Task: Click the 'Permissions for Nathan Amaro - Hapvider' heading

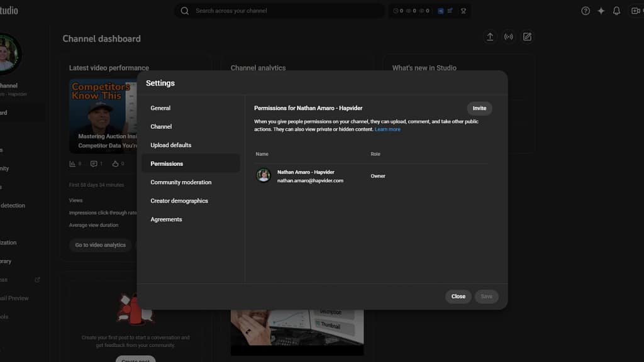Action: coord(308,108)
